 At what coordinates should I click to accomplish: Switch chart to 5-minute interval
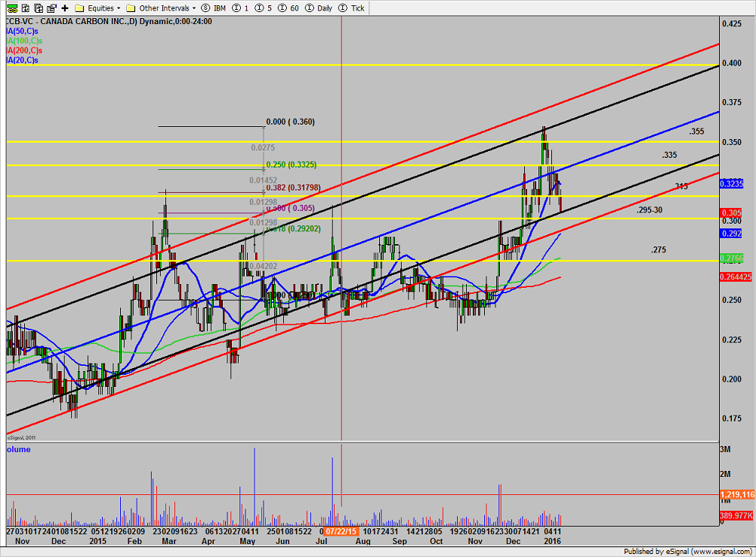(x=265, y=8)
